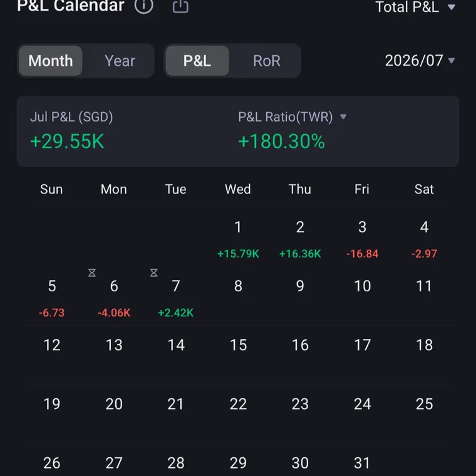Screen dimensions: 476x476
Task: Switch to Year view
Action: click(x=120, y=61)
